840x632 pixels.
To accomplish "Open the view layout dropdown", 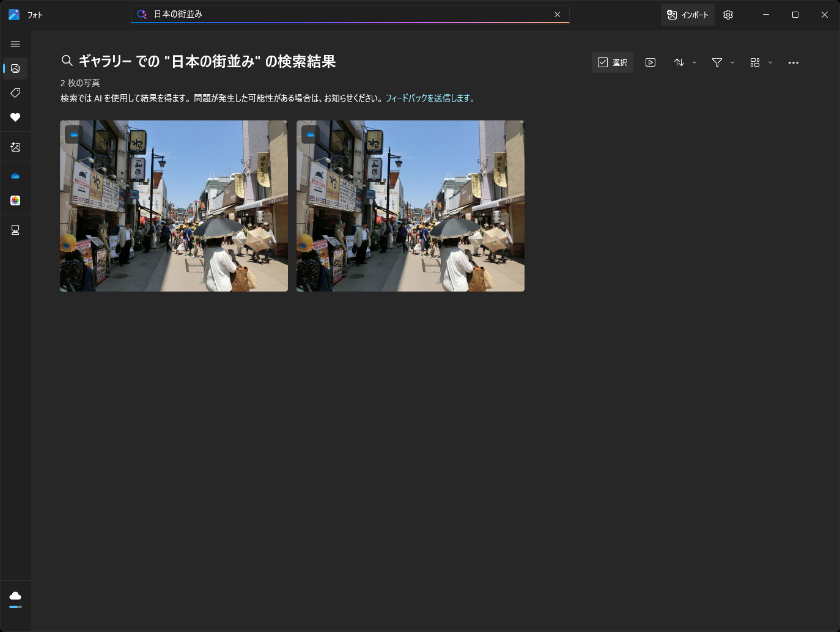I will point(761,62).
